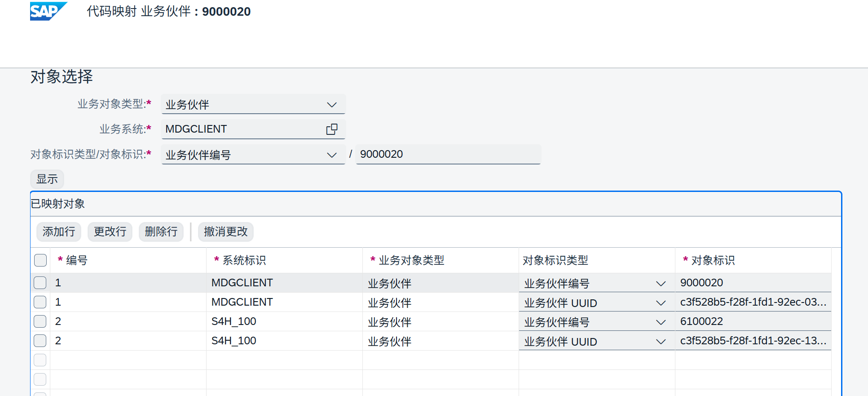The width and height of the screenshot is (868, 396).
Task: Click UUID cell ending 92ec-03…
Action: pyautogui.click(x=753, y=302)
